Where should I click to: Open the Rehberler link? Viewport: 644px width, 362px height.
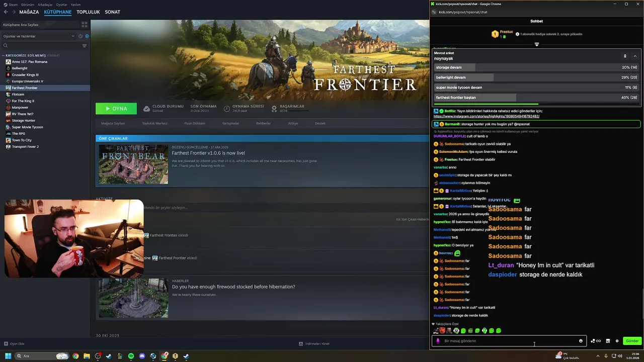(263, 123)
